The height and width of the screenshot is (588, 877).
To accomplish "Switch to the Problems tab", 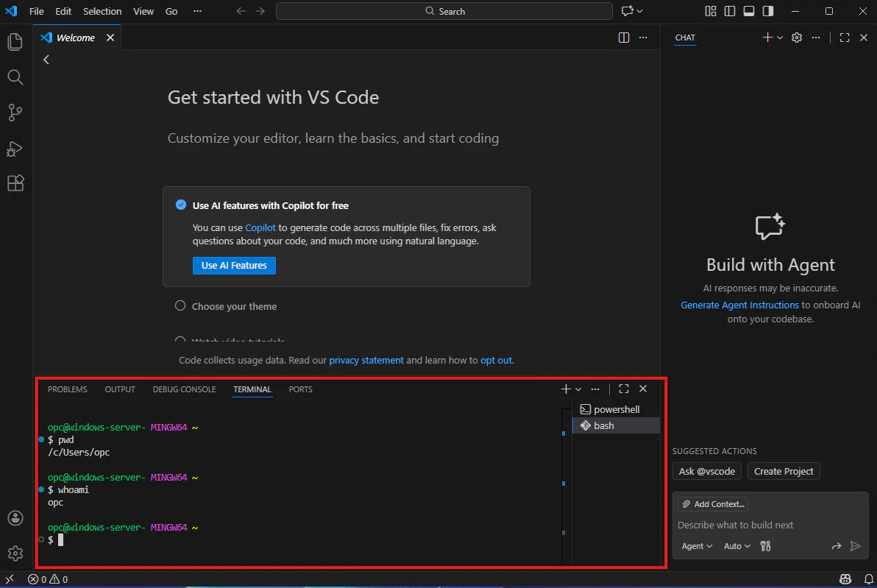I will [67, 389].
